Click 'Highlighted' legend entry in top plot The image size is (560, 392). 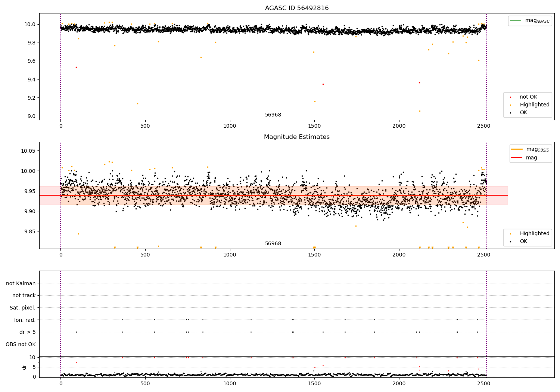tap(530, 105)
